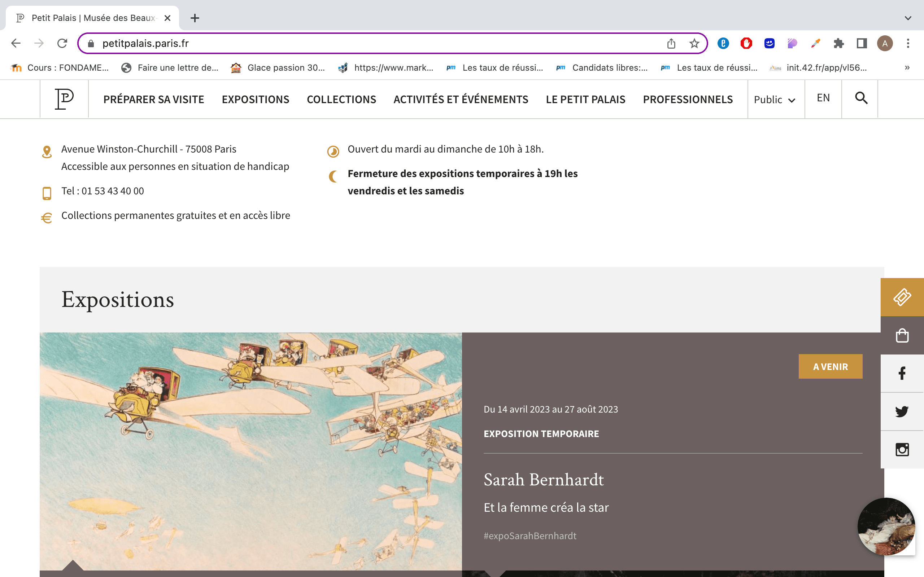
Task: Click the shopping bag icon
Action: [x=902, y=335]
